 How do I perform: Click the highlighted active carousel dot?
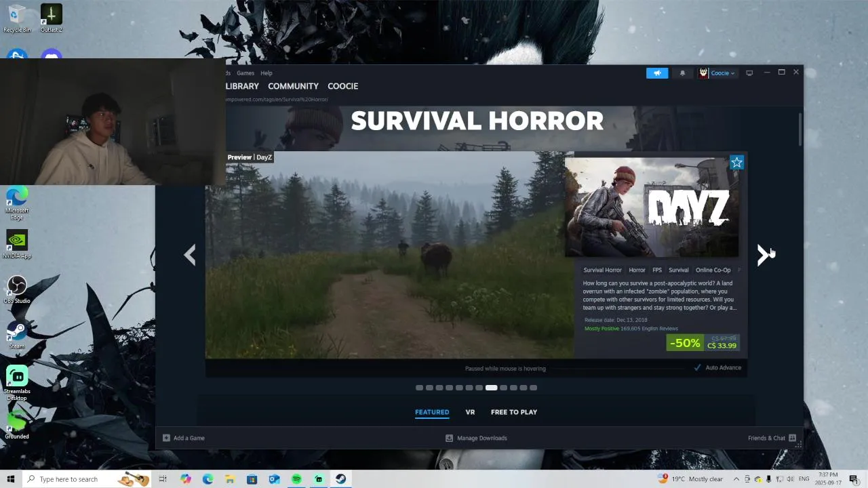pos(491,388)
